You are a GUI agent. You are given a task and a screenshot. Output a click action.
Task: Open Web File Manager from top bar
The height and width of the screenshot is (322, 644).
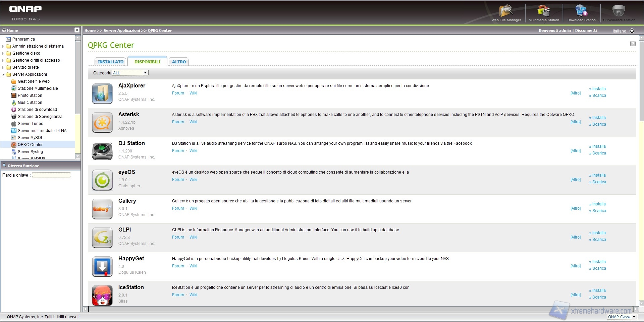(506, 12)
